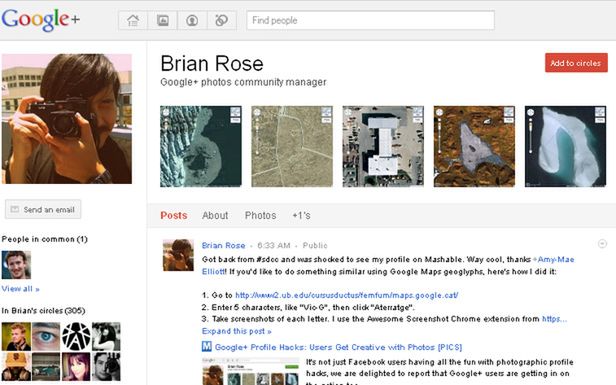Viewport: 616px width, 385px height.
Task: Open the article preview thumbnail image
Action: point(251,371)
